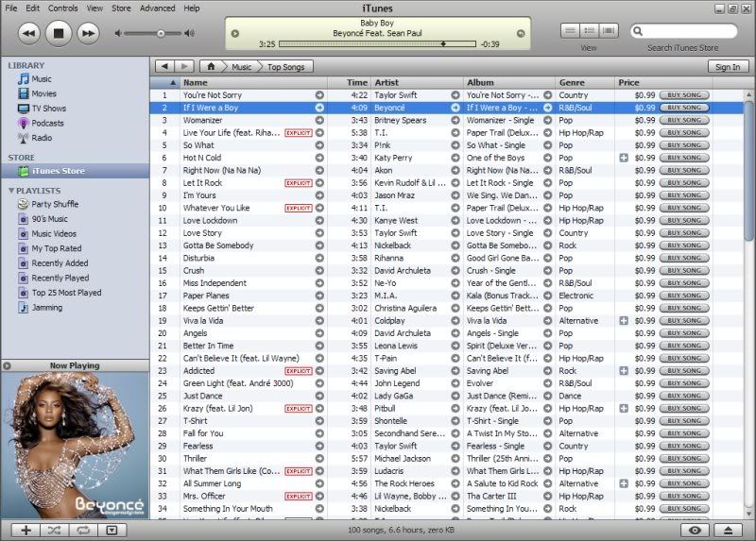Click the Stop playback button
Viewport: 756px width, 541px height.
58,33
